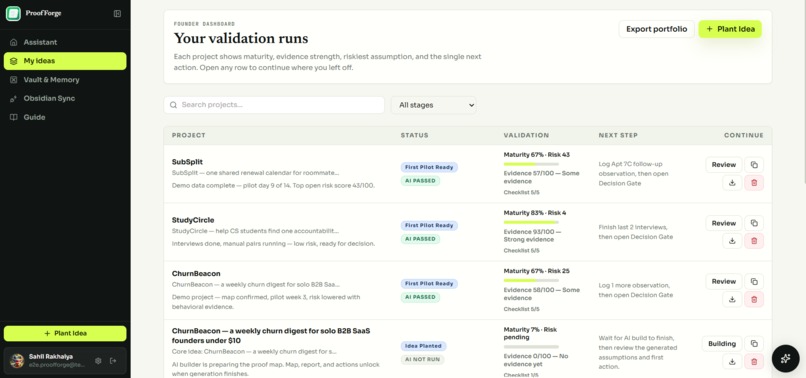Open the ChurnBeacon weekly churn digest title
806x378 pixels.
[271, 335]
